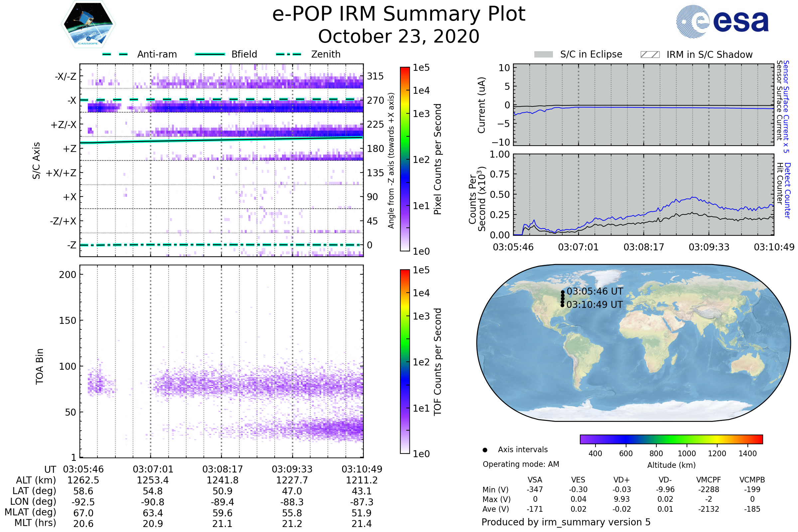The height and width of the screenshot is (532, 798).
Task: Click the Zenith dash-dot legend line
Action: pyautogui.click(x=288, y=54)
